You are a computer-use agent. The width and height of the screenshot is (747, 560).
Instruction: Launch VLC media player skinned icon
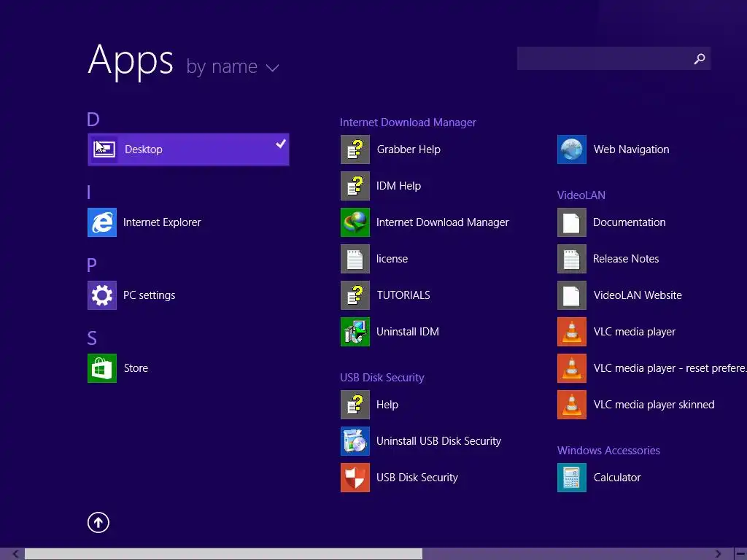[x=572, y=405]
